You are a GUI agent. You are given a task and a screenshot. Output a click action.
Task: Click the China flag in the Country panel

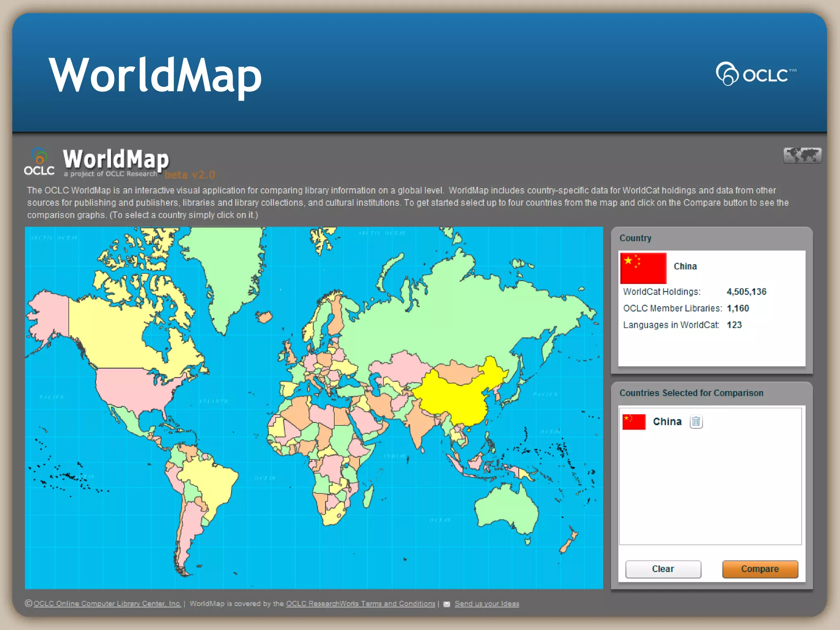[643, 268]
